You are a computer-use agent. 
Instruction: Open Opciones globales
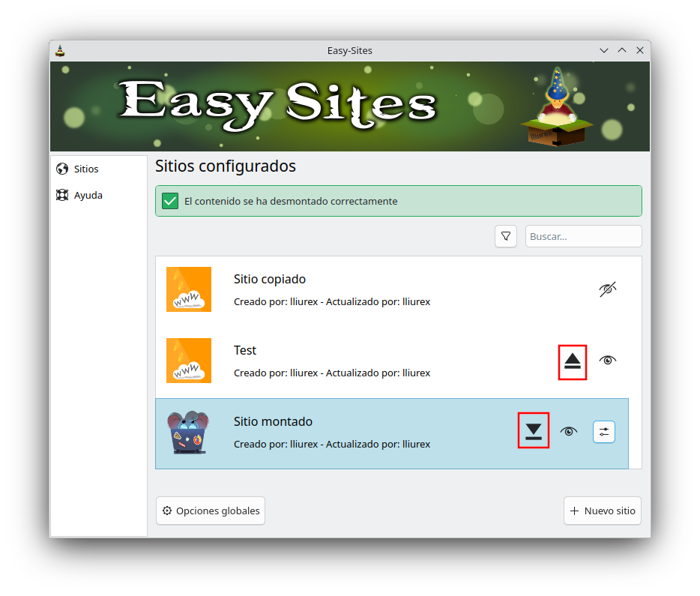[x=211, y=511]
